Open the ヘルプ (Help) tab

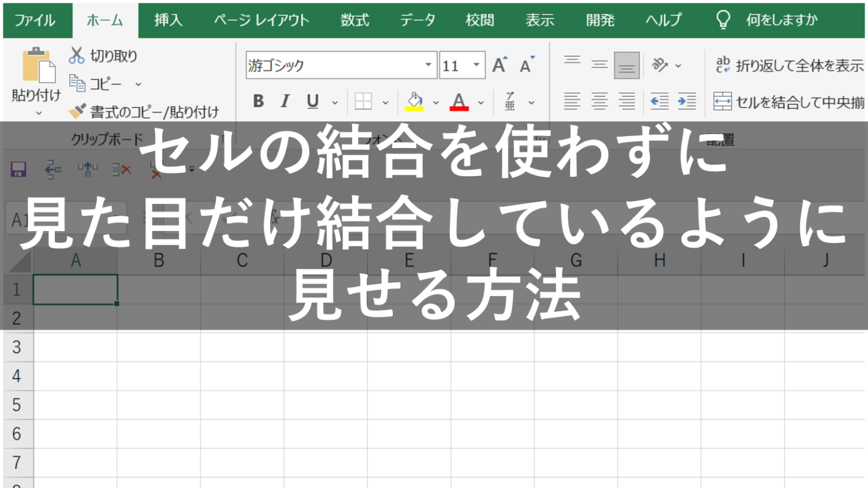(664, 20)
